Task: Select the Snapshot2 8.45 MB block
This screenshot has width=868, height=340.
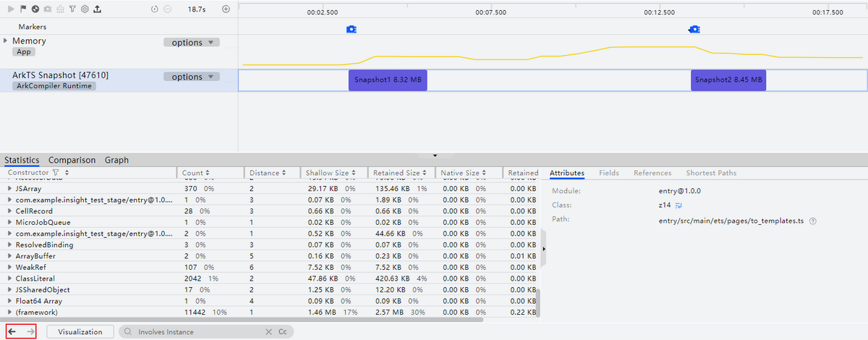Action: pos(728,80)
